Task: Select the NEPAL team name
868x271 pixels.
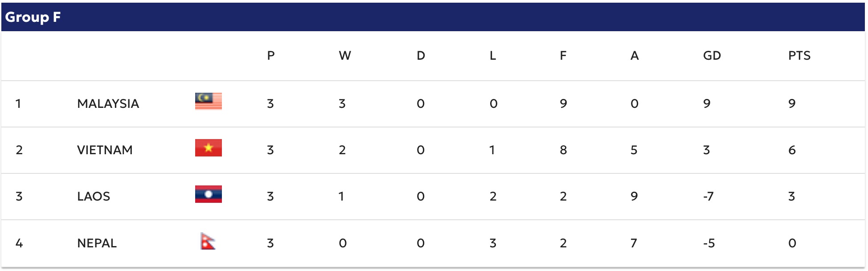Action: click(97, 243)
